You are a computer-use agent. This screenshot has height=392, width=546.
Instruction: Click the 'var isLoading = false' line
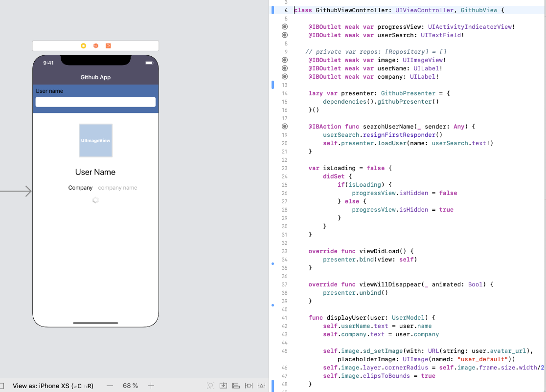[350, 168]
